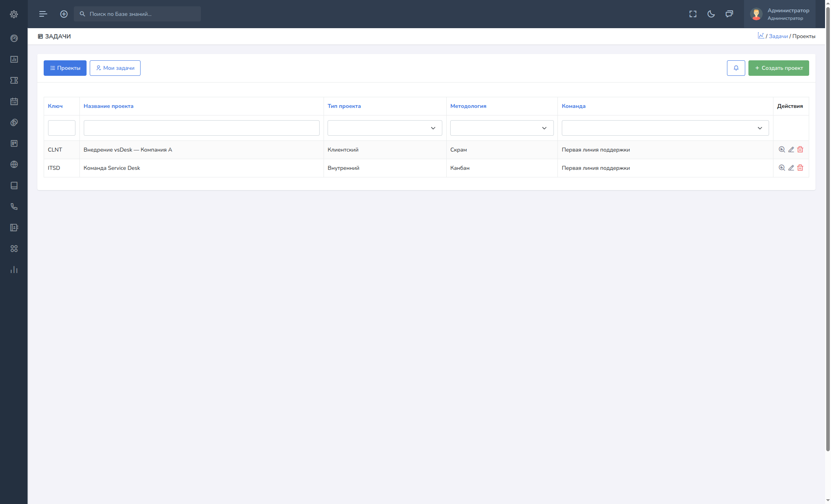Sort by Методология column header
Image resolution: width=831 pixels, height=504 pixels.
(468, 106)
